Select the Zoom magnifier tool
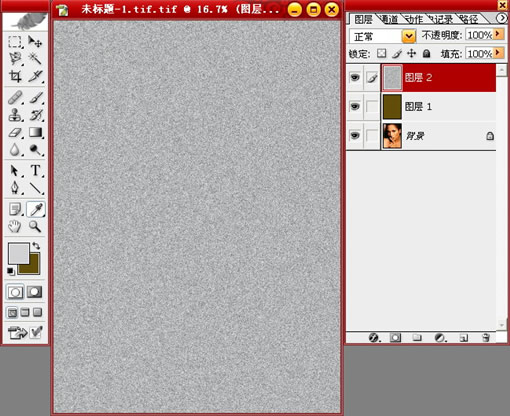The height and width of the screenshot is (416, 510). pos(35,226)
